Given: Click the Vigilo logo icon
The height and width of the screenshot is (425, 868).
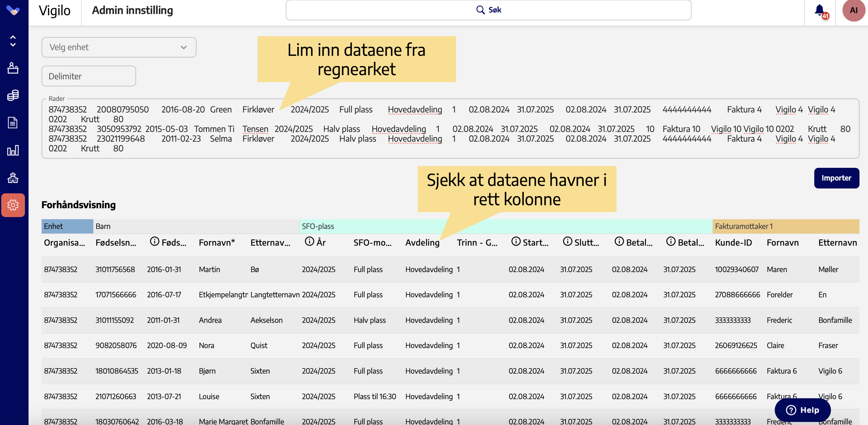Looking at the screenshot, I should (13, 11).
